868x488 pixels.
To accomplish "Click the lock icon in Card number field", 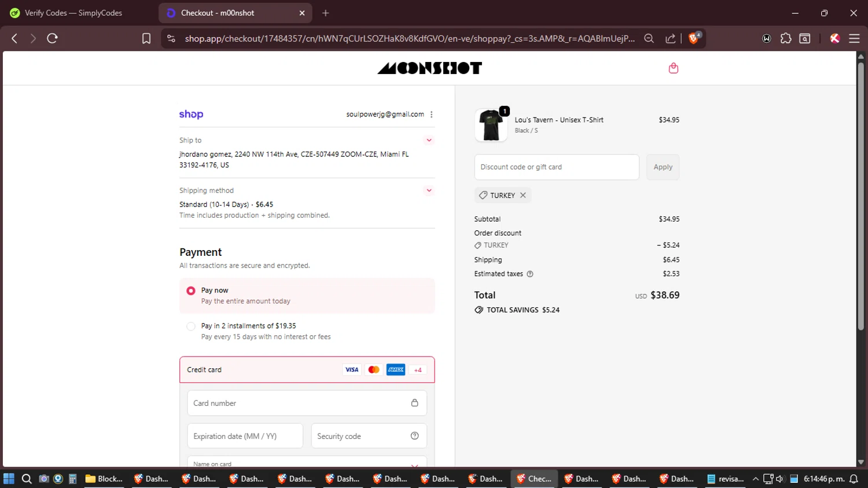I will tap(414, 403).
